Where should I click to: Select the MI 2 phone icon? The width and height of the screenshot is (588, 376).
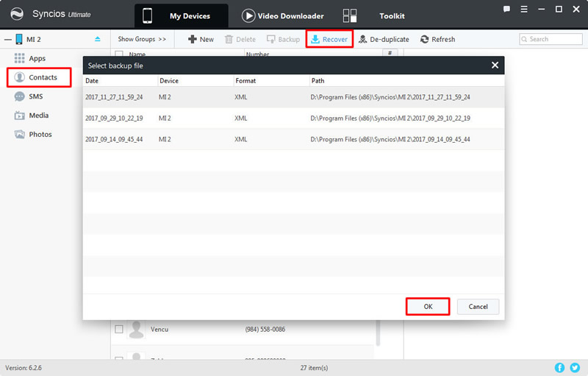coord(19,39)
